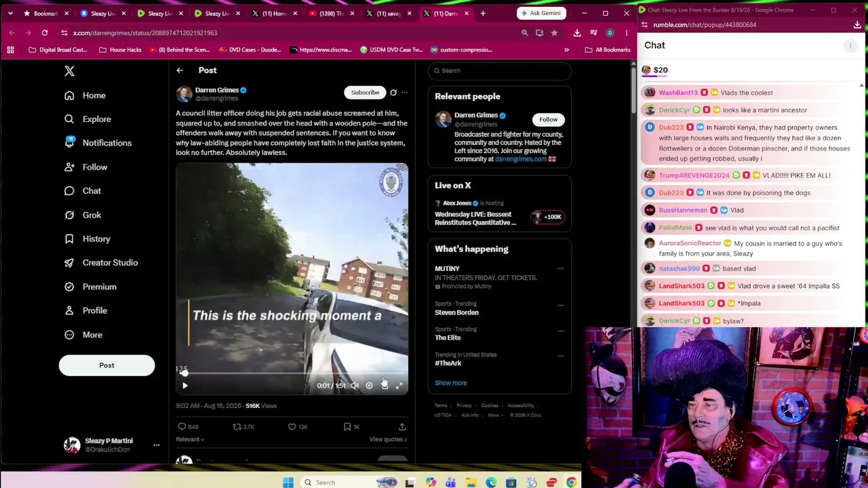The width and height of the screenshot is (868, 488).
Task: Share the post via share icon
Action: 402,427
